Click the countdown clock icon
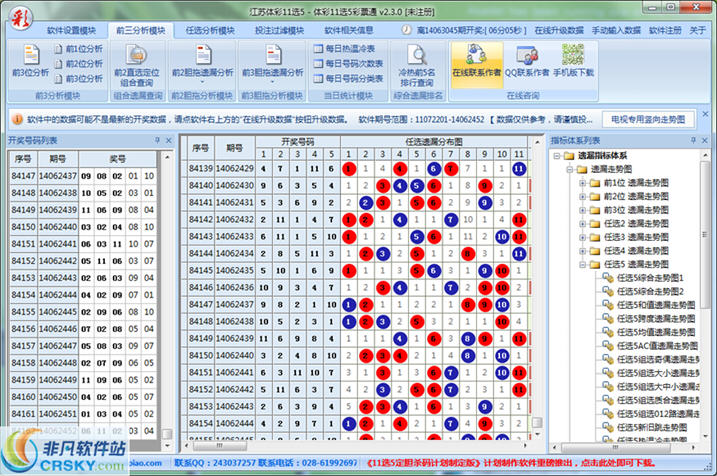The width and height of the screenshot is (717, 476). (406, 30)
